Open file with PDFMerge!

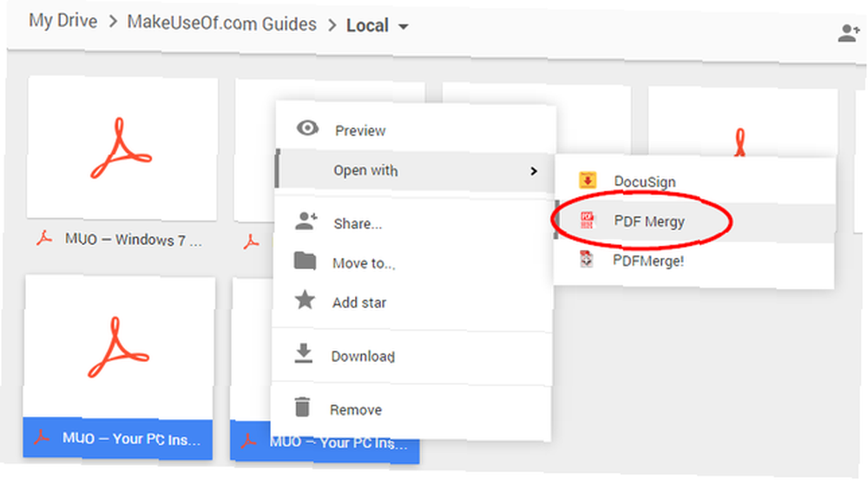tap(694, 260)
